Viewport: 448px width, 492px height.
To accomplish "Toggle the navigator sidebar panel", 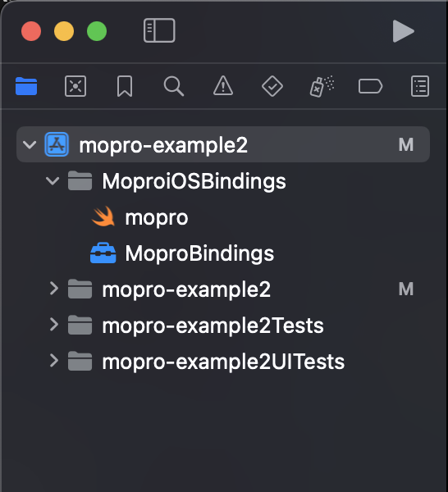I will pyautogui.click(x=159, y=30).
